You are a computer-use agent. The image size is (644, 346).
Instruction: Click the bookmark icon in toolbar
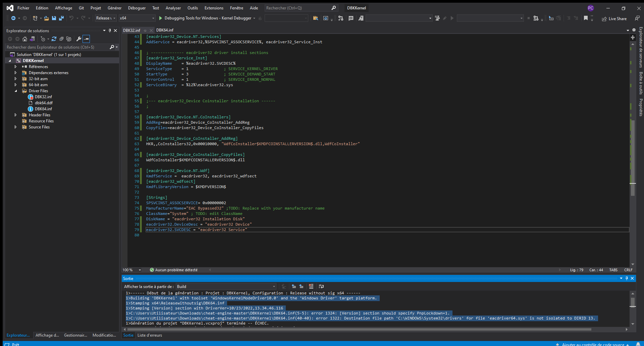[x=586, y=18]
